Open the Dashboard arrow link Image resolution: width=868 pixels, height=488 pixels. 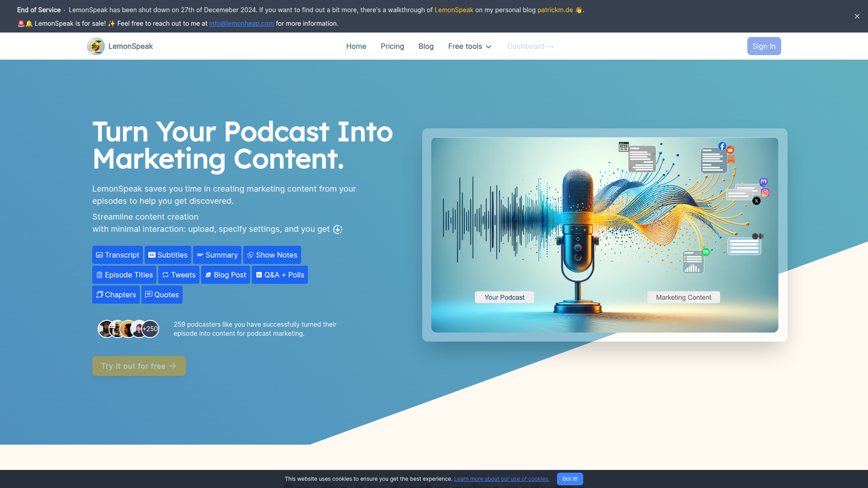530,46
